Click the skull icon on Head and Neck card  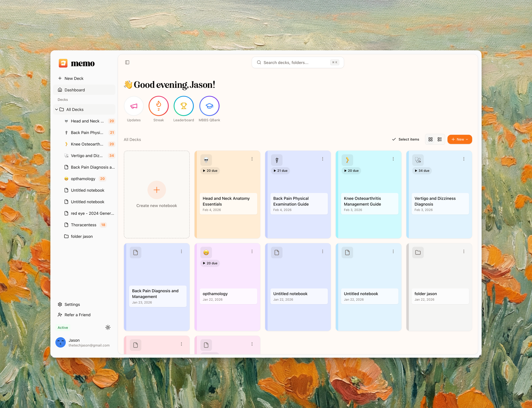[206, 160]
